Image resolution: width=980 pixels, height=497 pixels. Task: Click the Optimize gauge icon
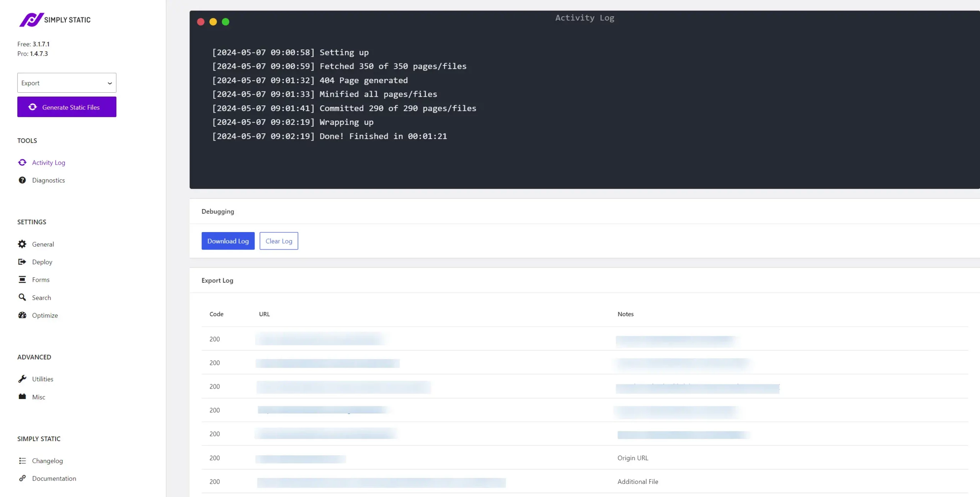tap(22, 315)
